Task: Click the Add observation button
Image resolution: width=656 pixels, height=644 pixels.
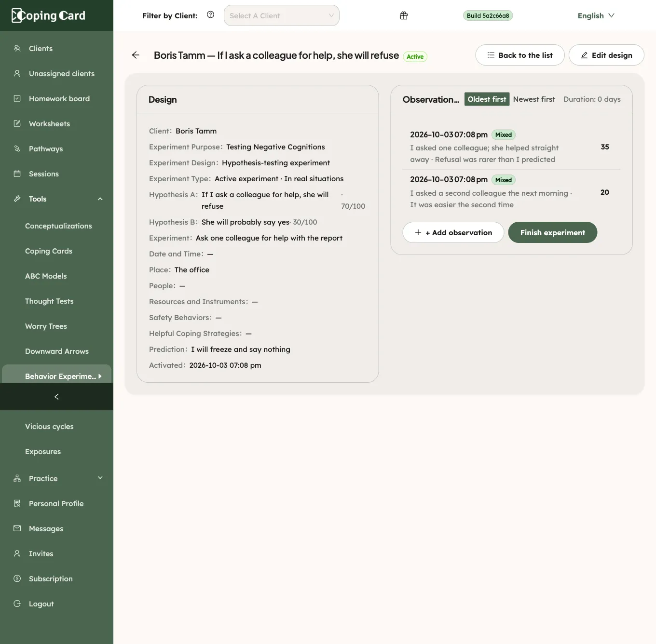Action: click(453, 232)
